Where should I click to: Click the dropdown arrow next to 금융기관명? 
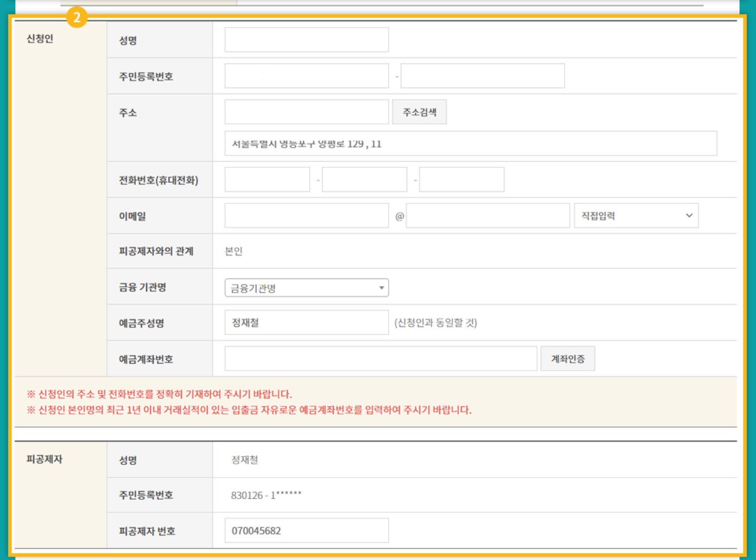point(382,287)
